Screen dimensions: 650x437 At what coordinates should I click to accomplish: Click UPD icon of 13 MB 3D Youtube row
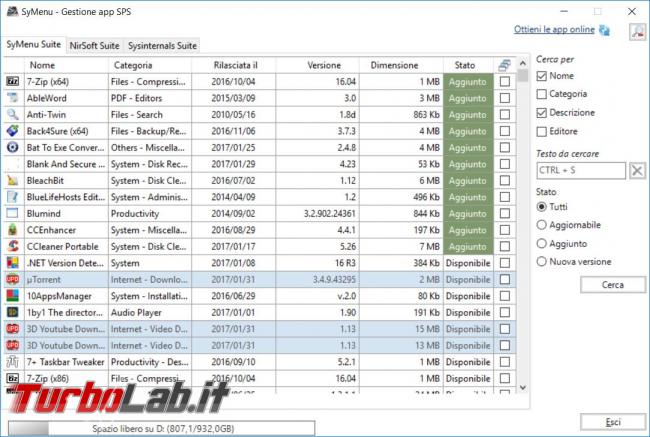coord(13,345)
